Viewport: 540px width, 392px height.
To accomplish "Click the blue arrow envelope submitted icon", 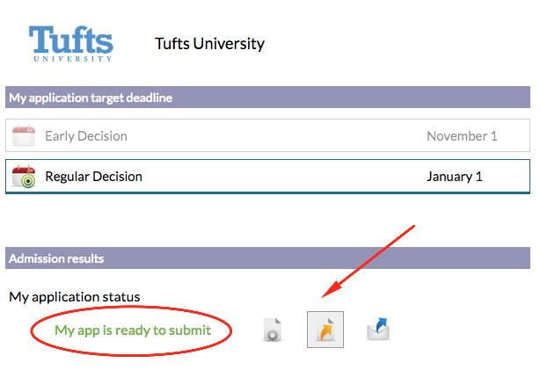I will point(378,329).
